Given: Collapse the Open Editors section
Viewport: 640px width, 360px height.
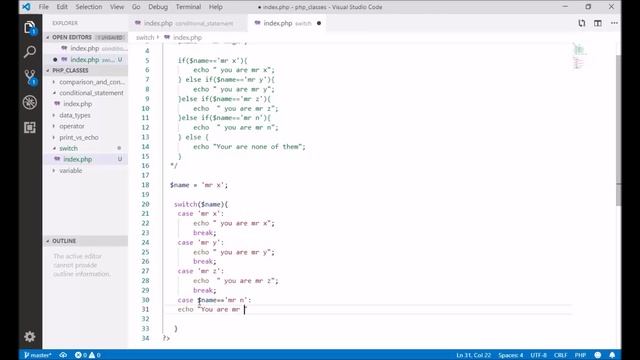Looking at the screenshot, I should tap(85, 37).
